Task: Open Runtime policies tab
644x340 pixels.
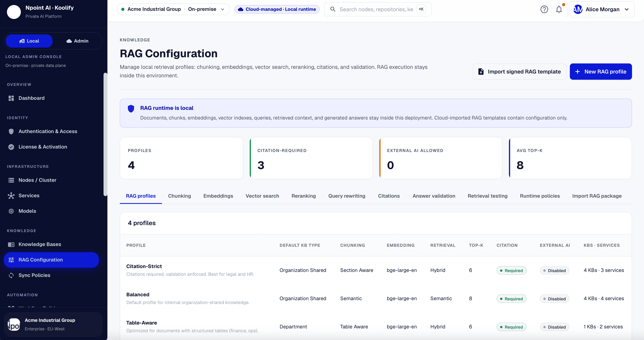Action: [540, 196]
